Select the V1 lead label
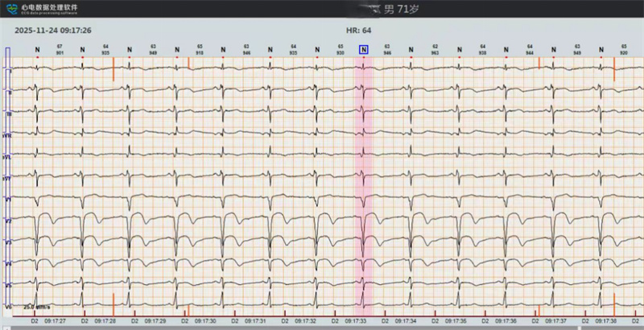Image resolution: width=644 pixels, height=330 pixels. tap(8, 198)
